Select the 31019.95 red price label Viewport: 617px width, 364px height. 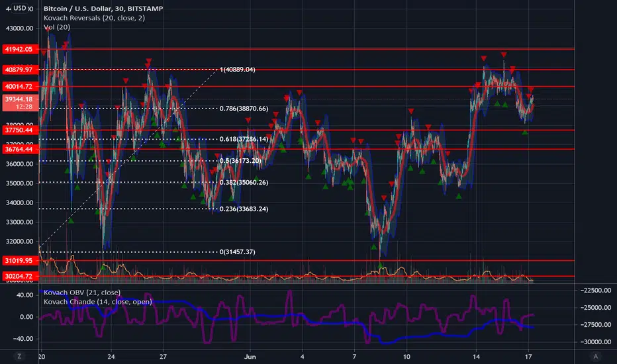click(x=21, y=261)
